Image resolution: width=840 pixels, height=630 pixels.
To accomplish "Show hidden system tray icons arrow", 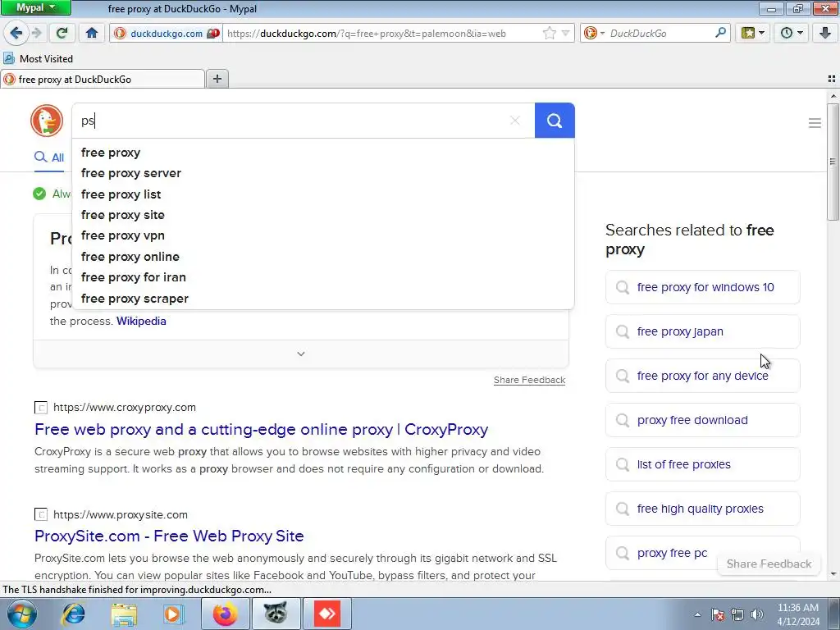I will click(x=697, y=614).
